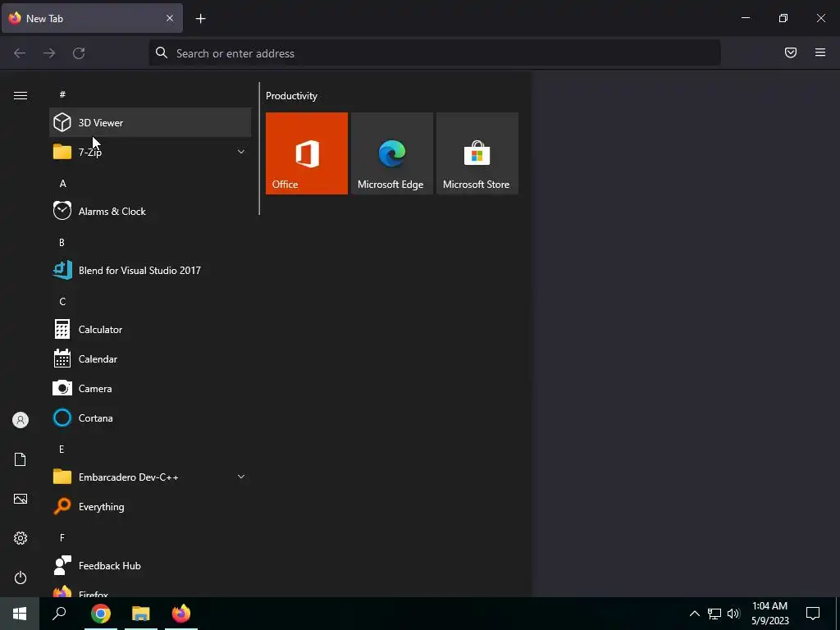Focus the Firefox address bar
This screenshot has width=840, height=630.
coord(435,53)
